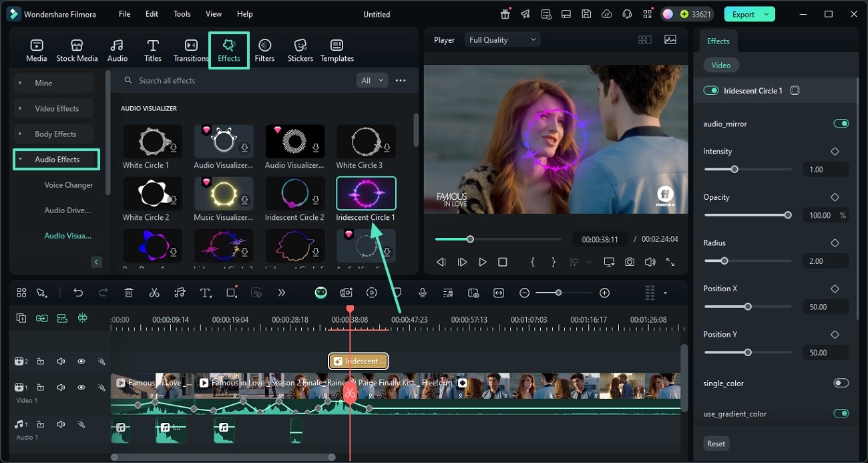Mute the Audio 1 track

click(x=61, y=424)
